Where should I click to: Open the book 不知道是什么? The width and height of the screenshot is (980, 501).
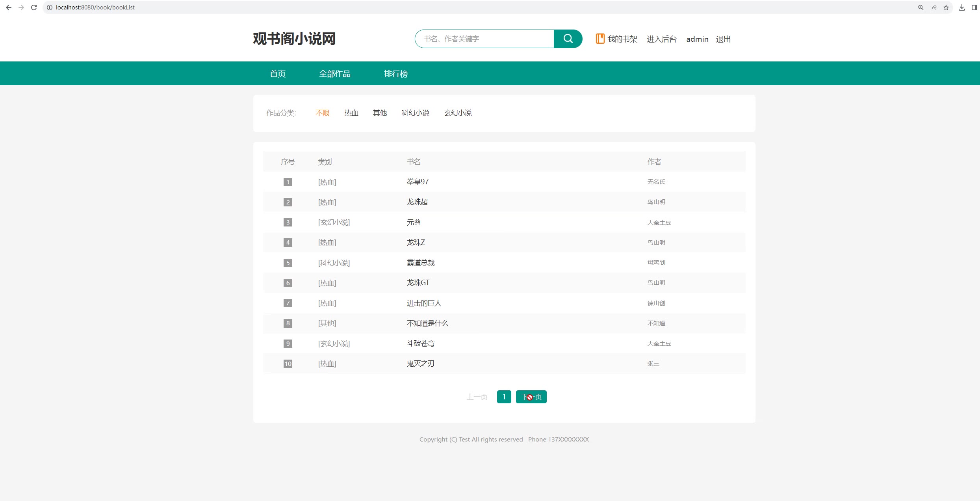pyautogui.click(x=427, y=323)
